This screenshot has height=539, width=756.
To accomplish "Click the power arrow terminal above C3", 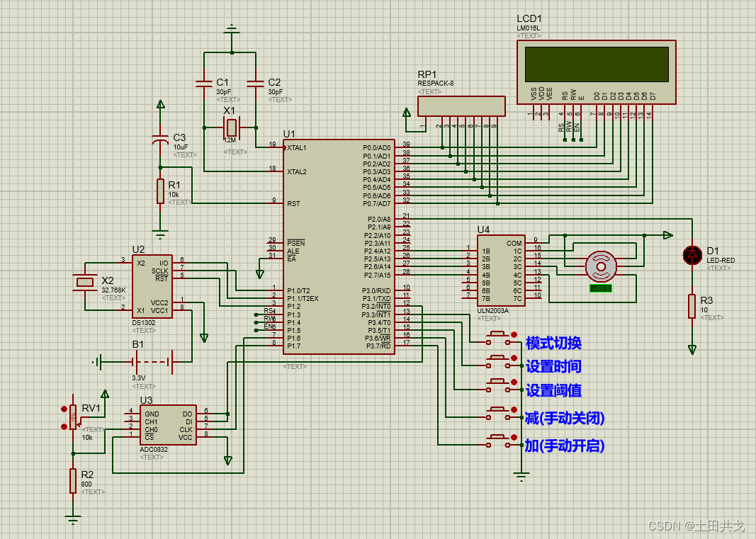I will (161, 104).
